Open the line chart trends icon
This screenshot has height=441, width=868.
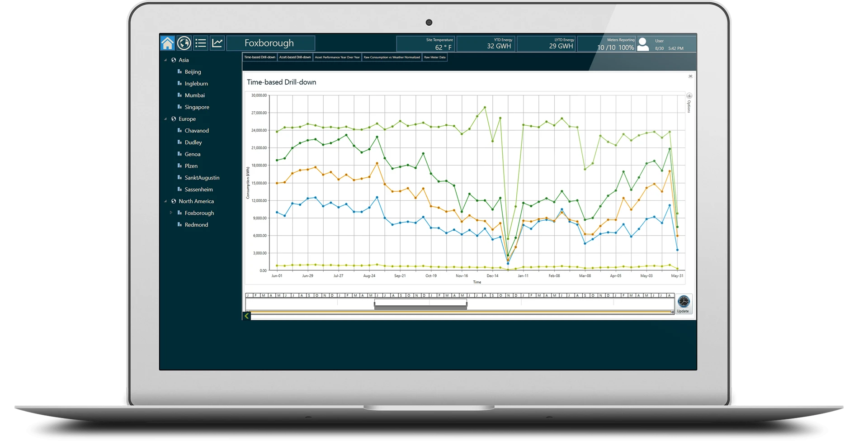(x=217, y=43)
